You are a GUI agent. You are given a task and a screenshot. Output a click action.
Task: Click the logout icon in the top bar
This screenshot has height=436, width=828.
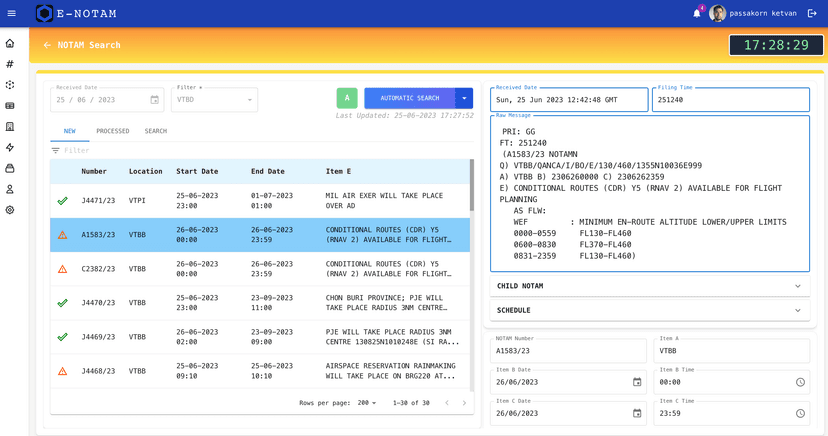click(x=812, y=13)
